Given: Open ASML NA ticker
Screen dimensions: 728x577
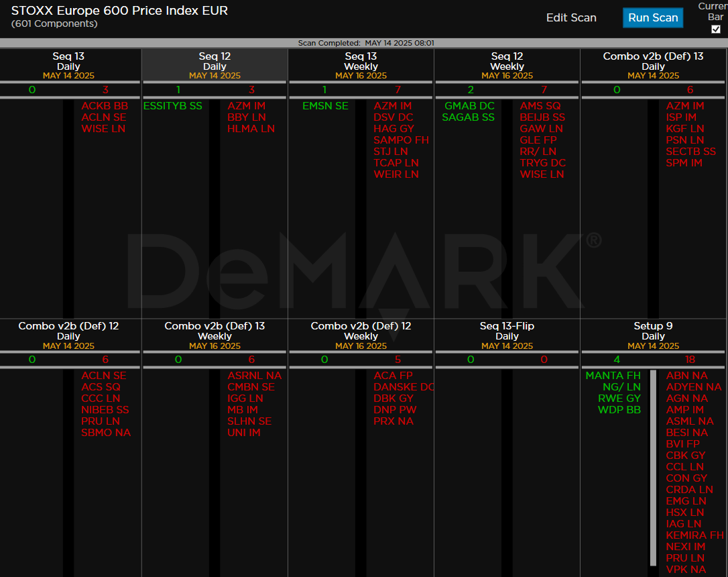Looking at the screenshot, I should pyautogui.click(x=690, y=421).
